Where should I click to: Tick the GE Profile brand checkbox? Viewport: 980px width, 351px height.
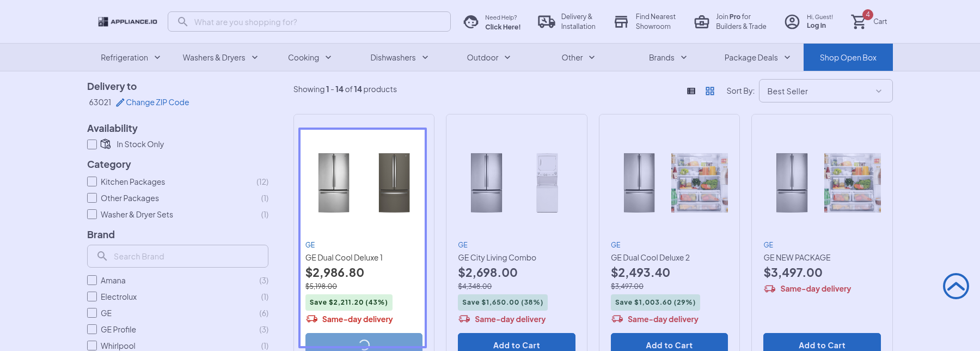[92, 330]
